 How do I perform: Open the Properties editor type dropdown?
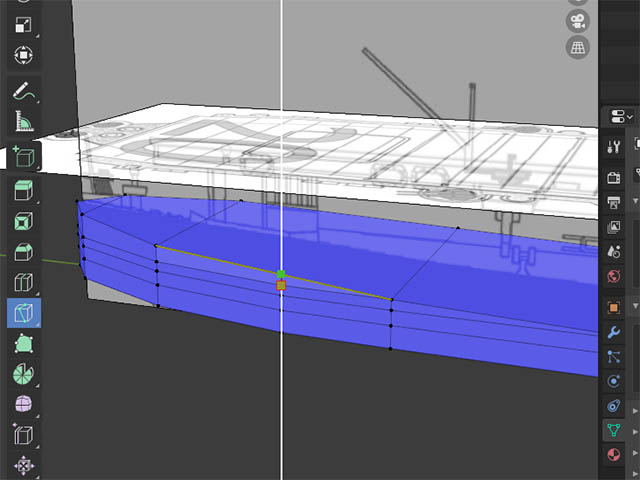[x=621, y=116]
